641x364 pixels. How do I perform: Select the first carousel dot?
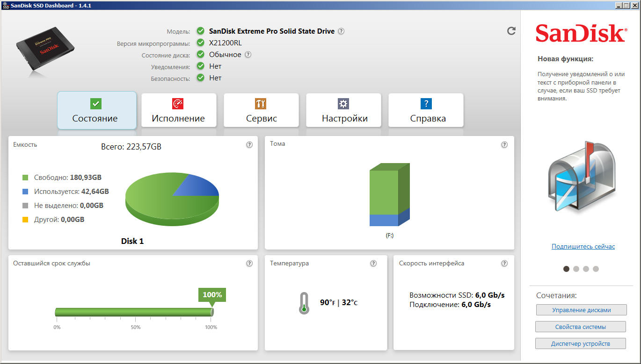pos(566,269)
